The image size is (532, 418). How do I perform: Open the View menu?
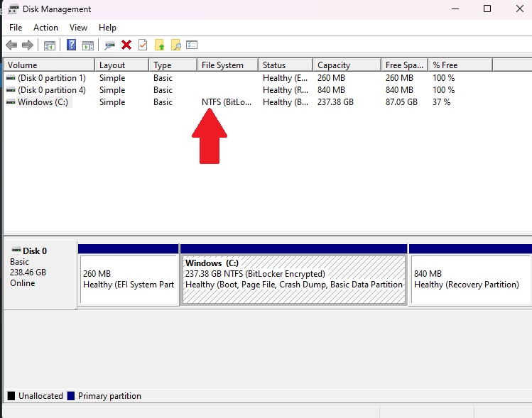click(x=78, y=28)
